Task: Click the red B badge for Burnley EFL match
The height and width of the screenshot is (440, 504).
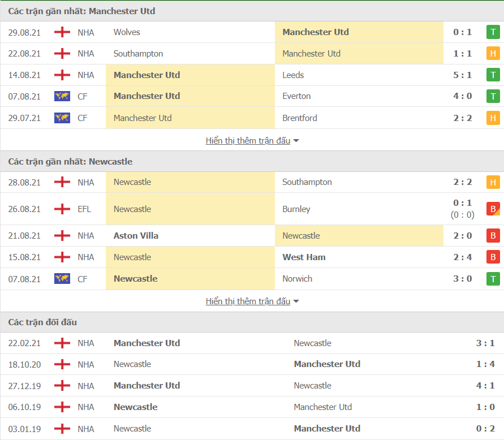Action: 493,209
